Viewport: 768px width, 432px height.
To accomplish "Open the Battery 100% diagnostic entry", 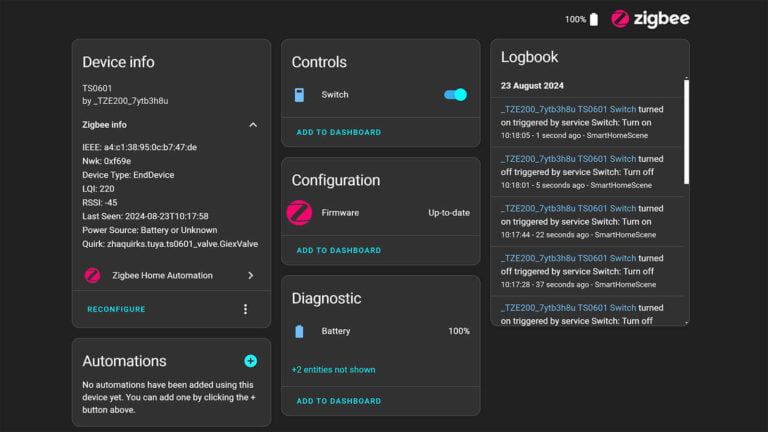I will pos(458,331).
